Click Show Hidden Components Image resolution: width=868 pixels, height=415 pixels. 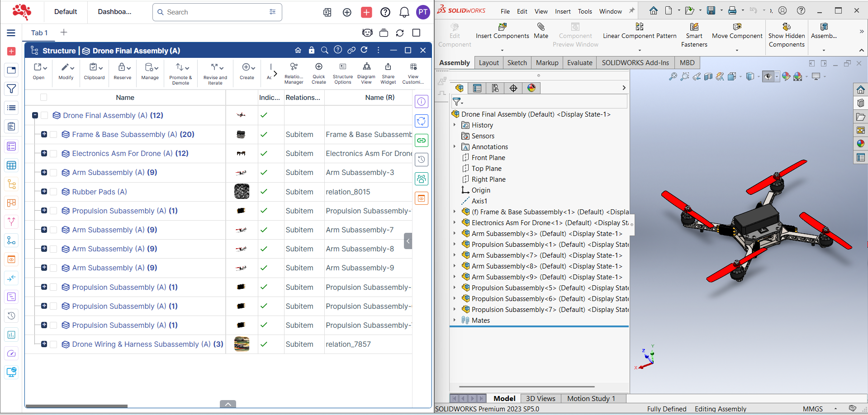(786, 35)
